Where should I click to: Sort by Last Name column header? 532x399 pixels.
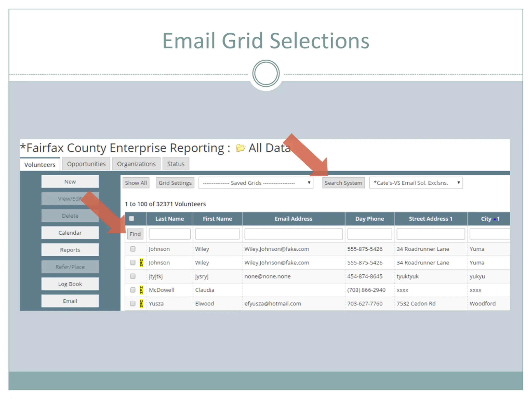170,219
